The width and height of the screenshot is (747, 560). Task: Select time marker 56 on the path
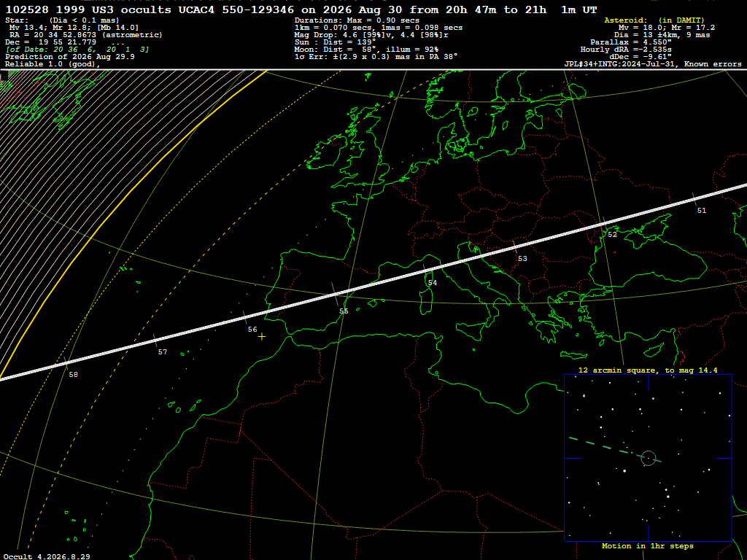click(x=252, y=330)
